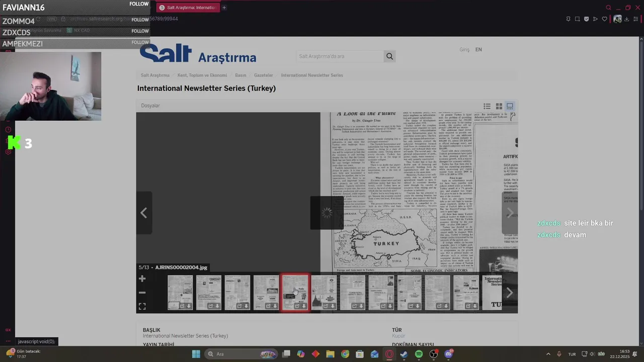Image resolution: width=644 pixels, height=362 pixels.
Task: Open Spotify from the taskbar
Action: point(419,354)
